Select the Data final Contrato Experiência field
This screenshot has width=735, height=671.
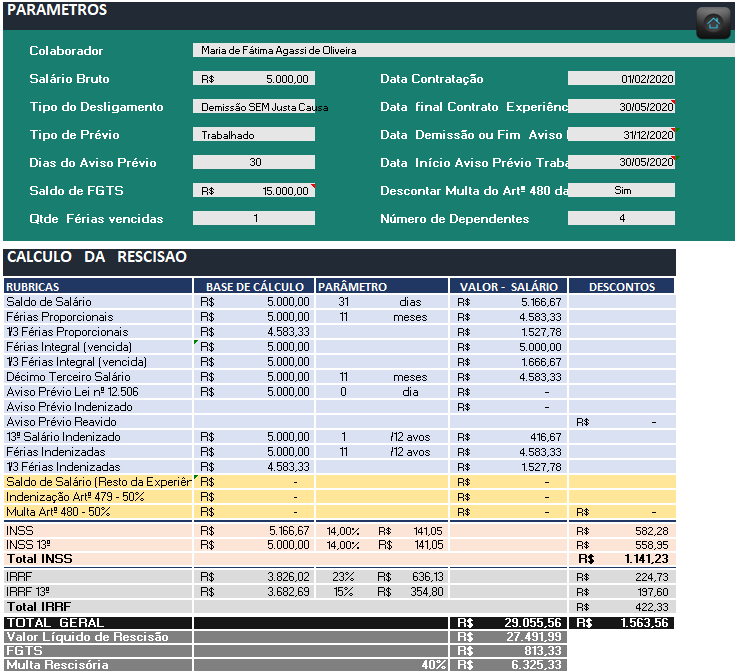pos(621,106)
